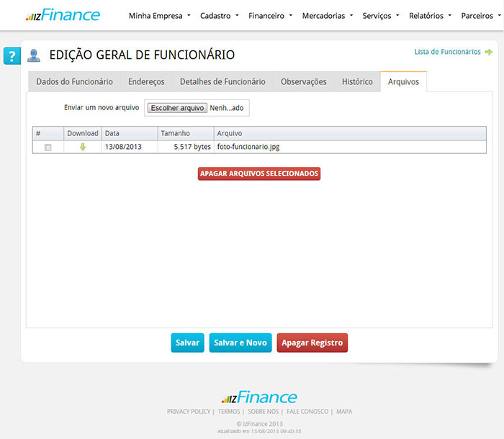This screenshot has width=504, height=439.
Task: Click Apagar Arquivos Selecionados button
Action: 259,173
